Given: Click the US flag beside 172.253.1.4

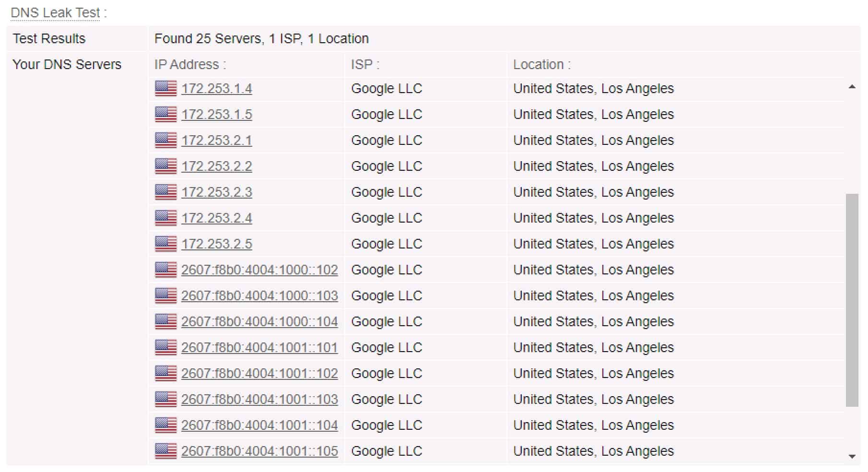Looking at the screenshot, I should click(x=166, y=88).
